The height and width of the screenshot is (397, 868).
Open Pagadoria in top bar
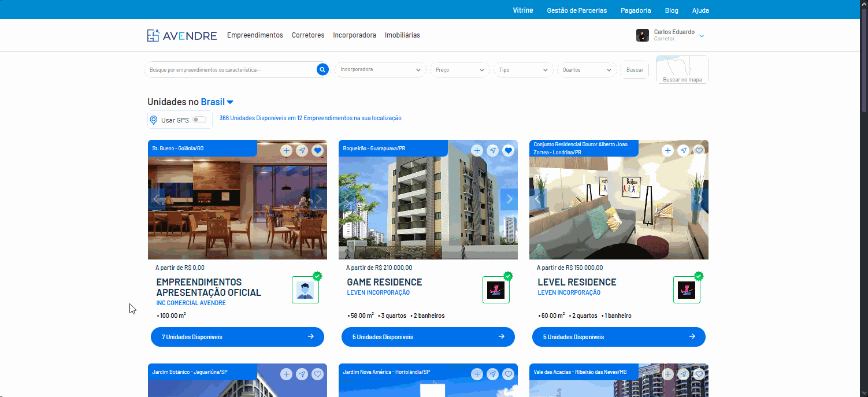pyautogui.click(x=636, y=10)
